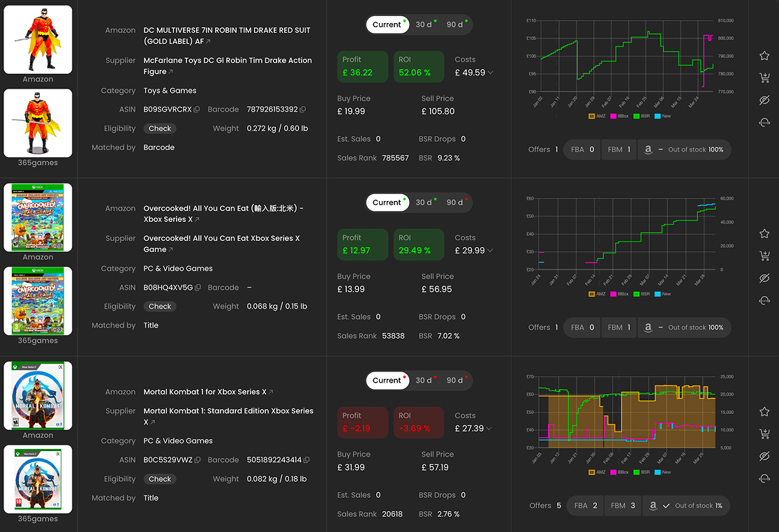The width and height of the screenshot is (779, 532).
Task: Switch to 30 d tab for Mortal Kombat
Action: (x=425, y=380)
